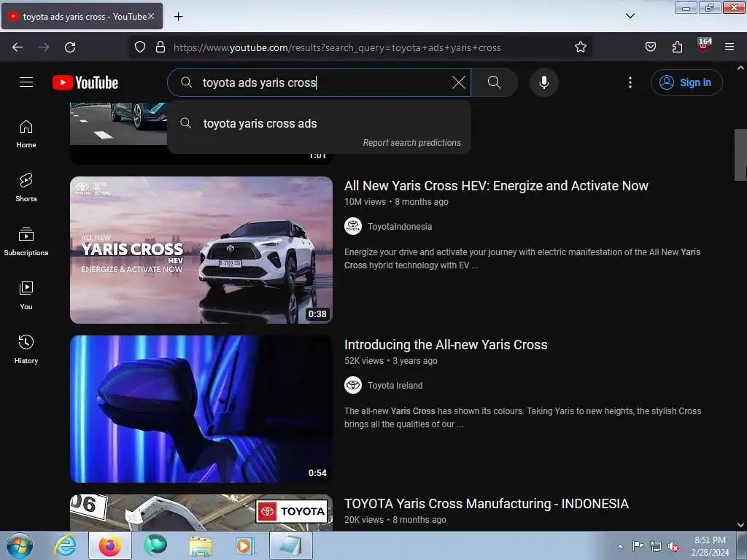Click the tracking protection shield icon

pos(139,47)
